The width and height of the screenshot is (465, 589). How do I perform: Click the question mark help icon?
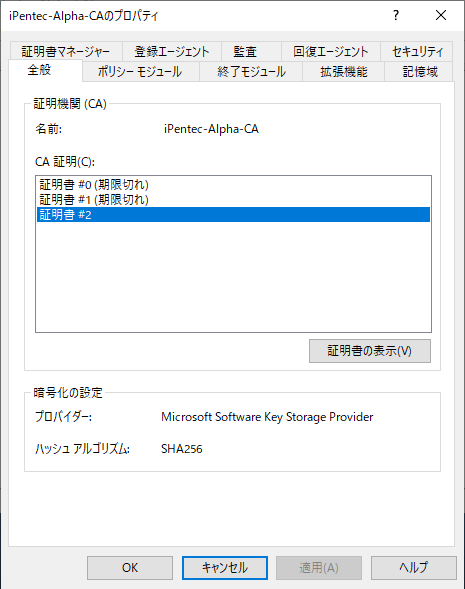pyautogui.click(x=396, y=15)
